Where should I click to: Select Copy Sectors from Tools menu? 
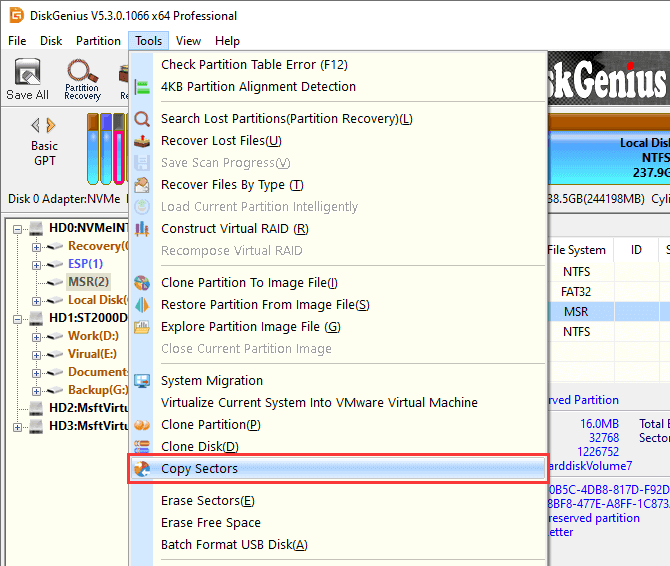(x=199, y=469)
